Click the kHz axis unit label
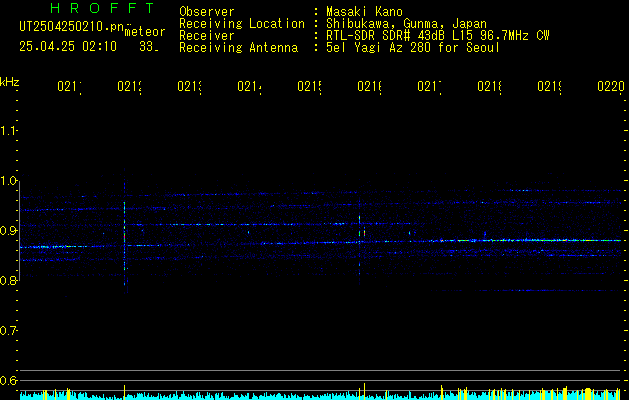The height and width of the screenshot is (400, 629). tap(10, 82)
